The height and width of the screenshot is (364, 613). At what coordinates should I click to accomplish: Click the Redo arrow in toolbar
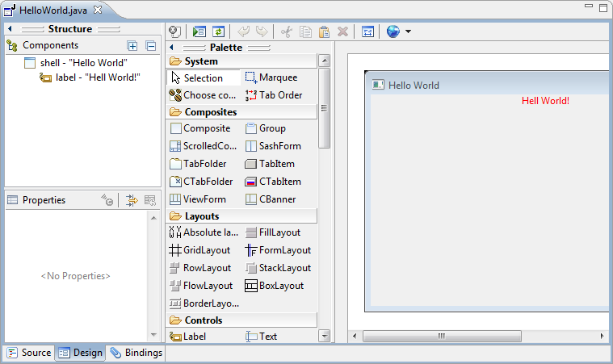[262, 31]
